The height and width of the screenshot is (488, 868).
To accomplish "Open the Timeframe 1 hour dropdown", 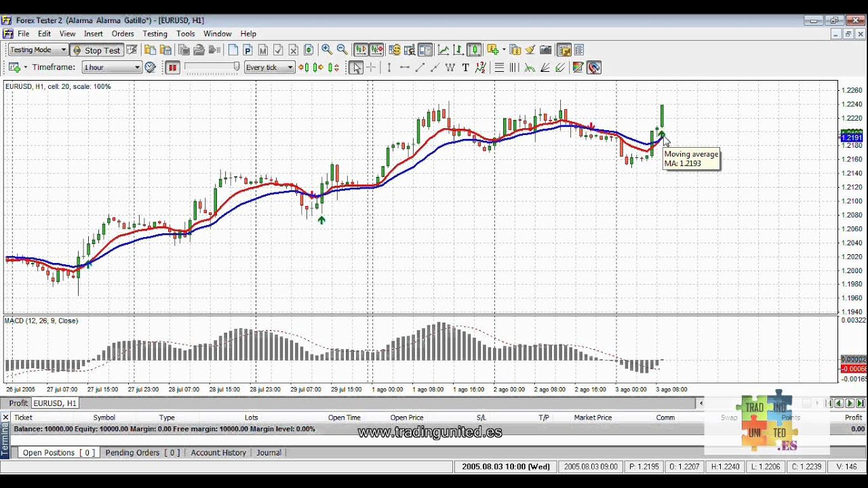I will point(112,67).
